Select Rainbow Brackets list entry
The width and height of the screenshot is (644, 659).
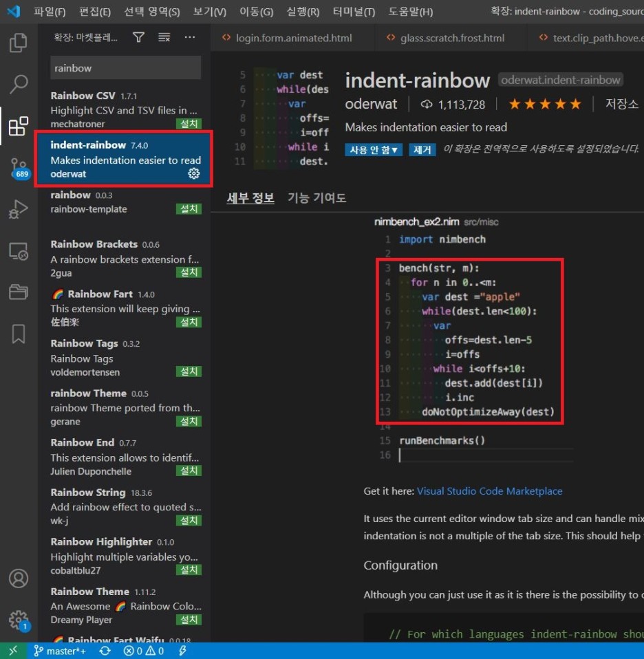coord(124,258)
